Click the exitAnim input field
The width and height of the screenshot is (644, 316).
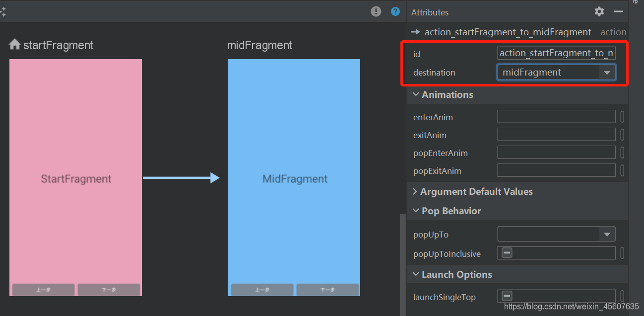(x=556, y=135)
